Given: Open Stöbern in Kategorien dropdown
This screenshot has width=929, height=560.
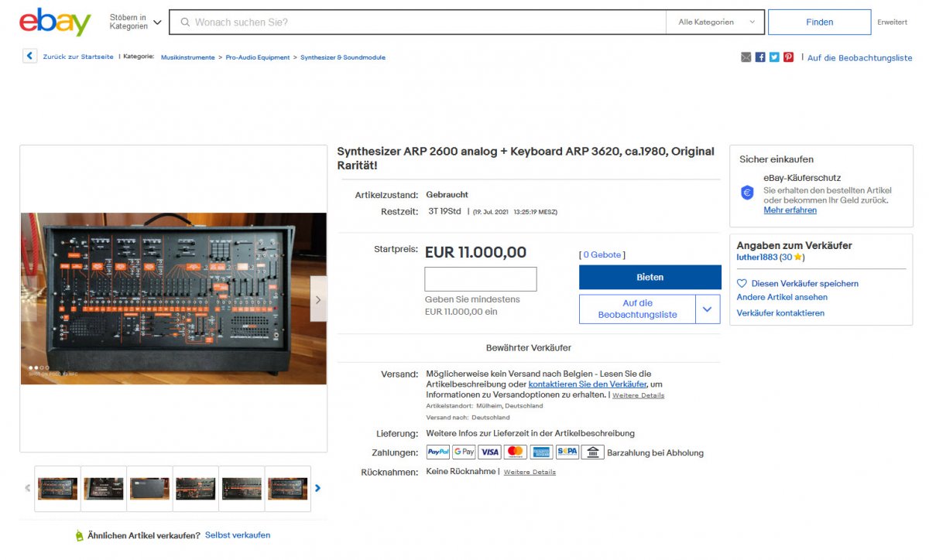Looking at the screenshot, I should [x=135, y=22].
